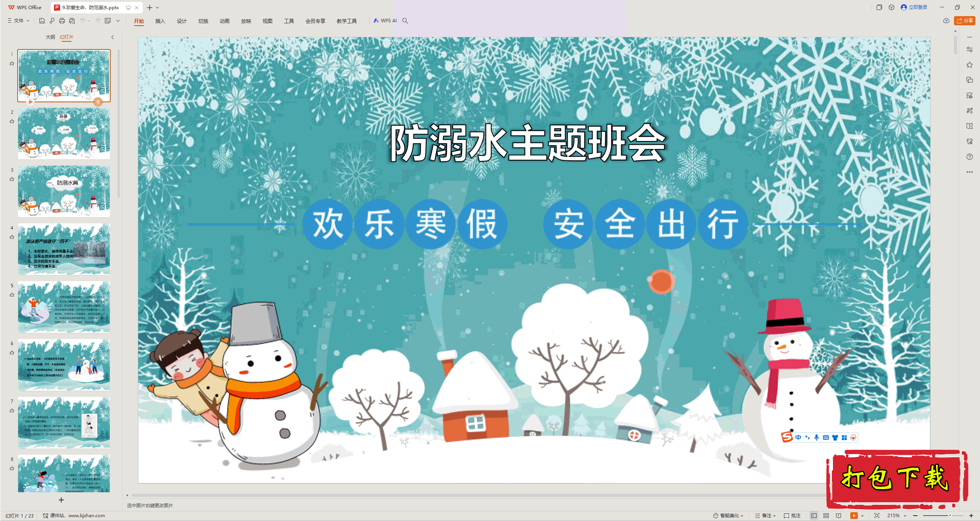Click the Redo arrow icon
This screenshot has width=980, height=521.
coord(98,21)
